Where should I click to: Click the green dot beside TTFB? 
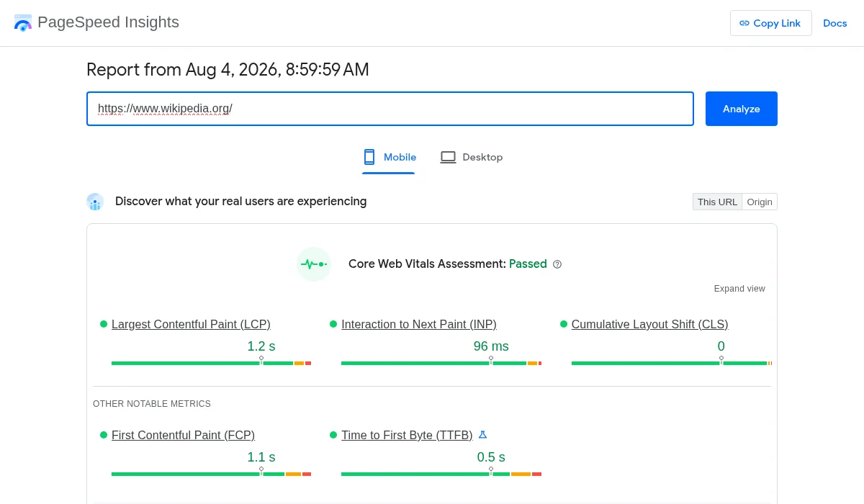point(333,435)
